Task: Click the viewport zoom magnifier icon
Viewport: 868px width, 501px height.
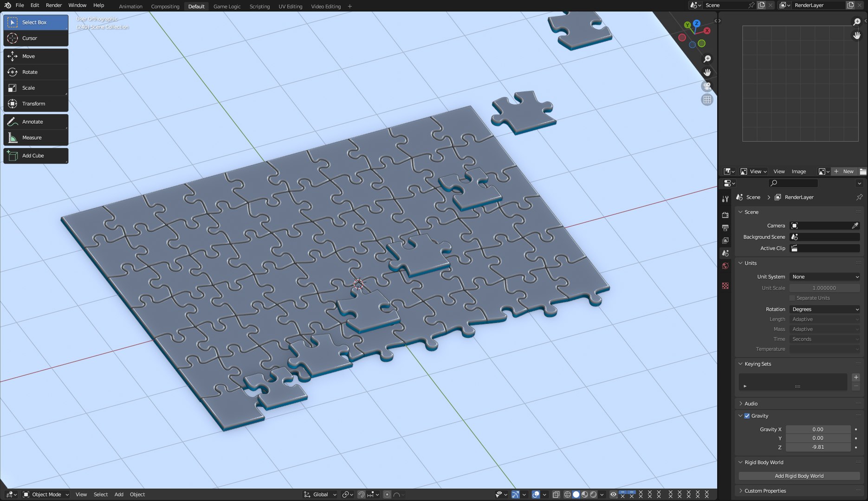Action: point(707,59)
